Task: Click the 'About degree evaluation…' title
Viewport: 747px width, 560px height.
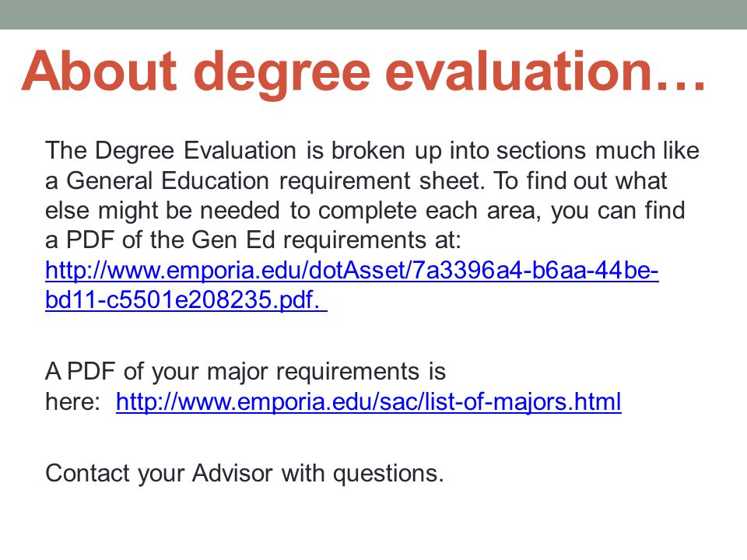Action: tap(363, 72)
